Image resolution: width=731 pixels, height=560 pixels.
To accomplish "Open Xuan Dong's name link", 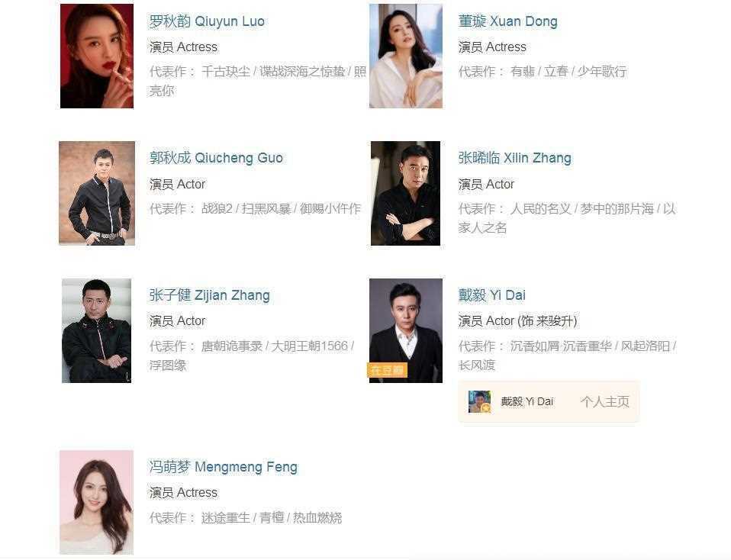I will tap(507, 21).
